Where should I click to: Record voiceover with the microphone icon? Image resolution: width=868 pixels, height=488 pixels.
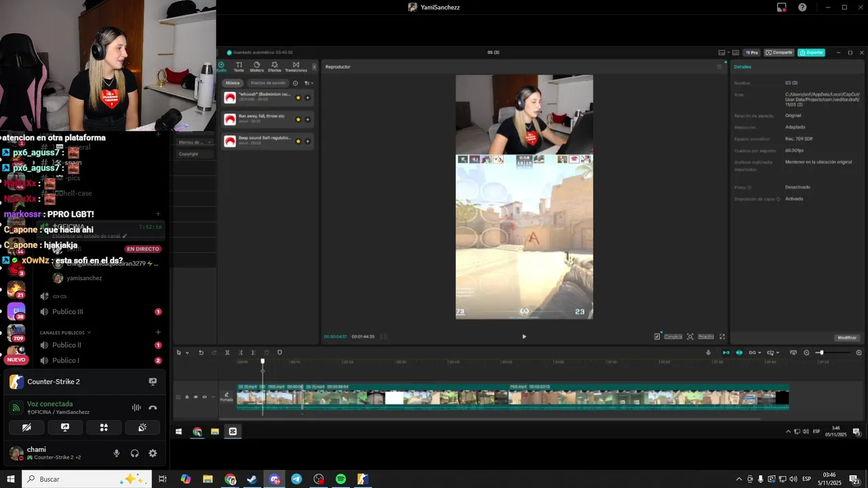coord(708,352)
